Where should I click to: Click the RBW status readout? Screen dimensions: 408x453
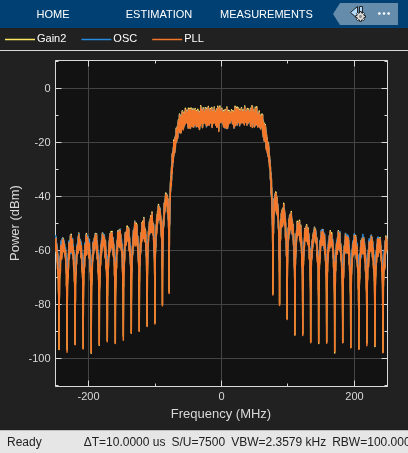(370, 442)
